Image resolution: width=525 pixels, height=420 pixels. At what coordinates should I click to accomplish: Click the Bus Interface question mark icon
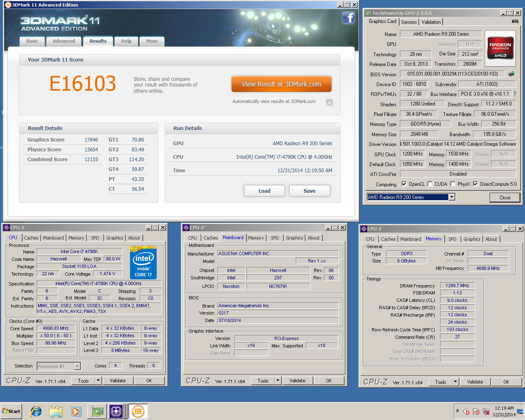[x=515, y=94]
